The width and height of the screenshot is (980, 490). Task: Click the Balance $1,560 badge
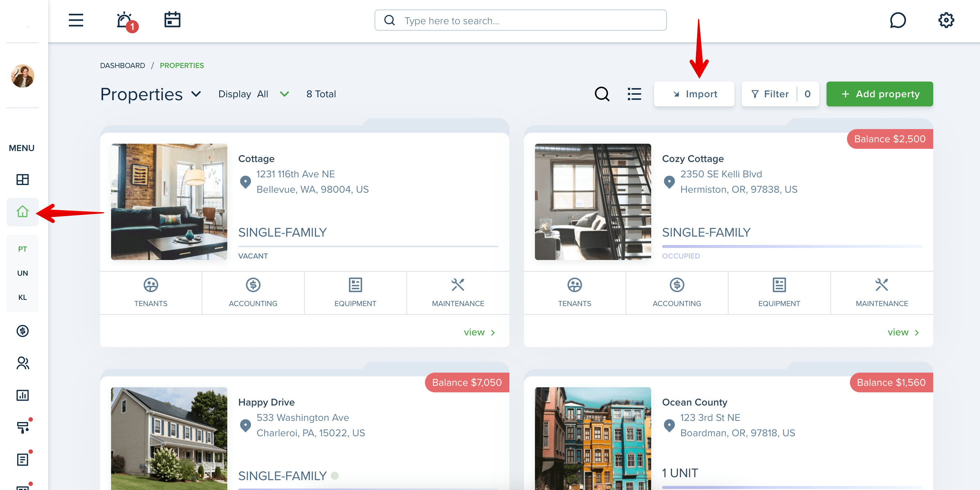pyautogui.click(x=891, y=382)
